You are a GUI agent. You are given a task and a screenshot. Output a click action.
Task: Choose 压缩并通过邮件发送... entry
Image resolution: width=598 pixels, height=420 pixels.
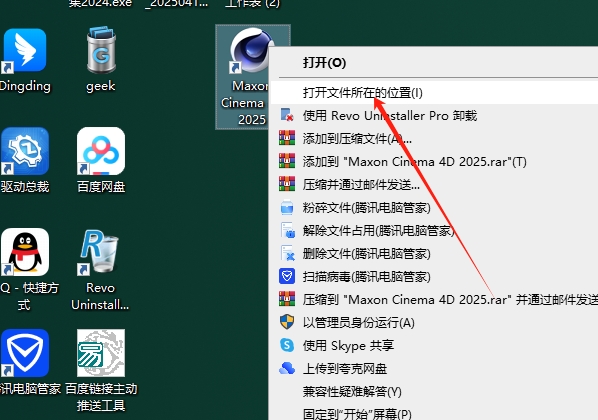tap(433, 185)
